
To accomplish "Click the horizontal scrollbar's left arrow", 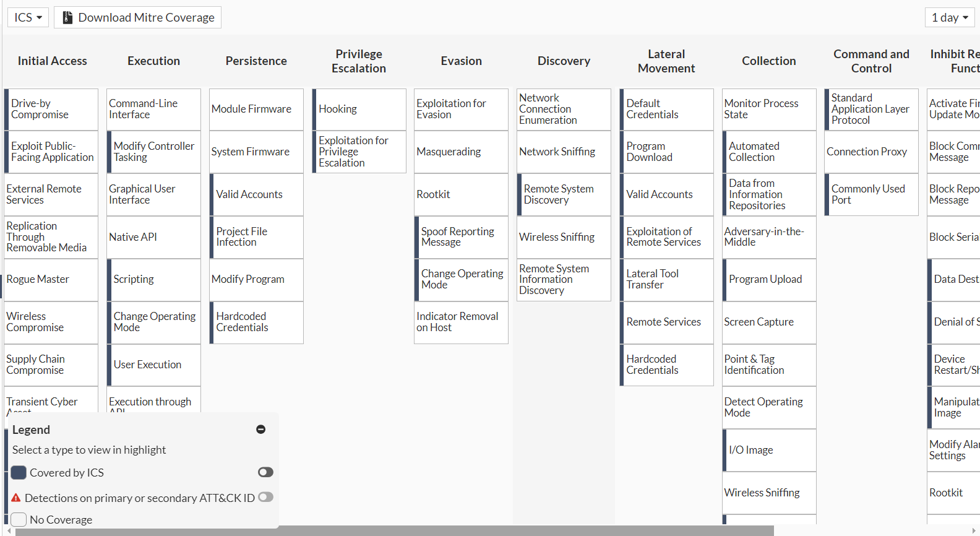I will coord(9,531).
